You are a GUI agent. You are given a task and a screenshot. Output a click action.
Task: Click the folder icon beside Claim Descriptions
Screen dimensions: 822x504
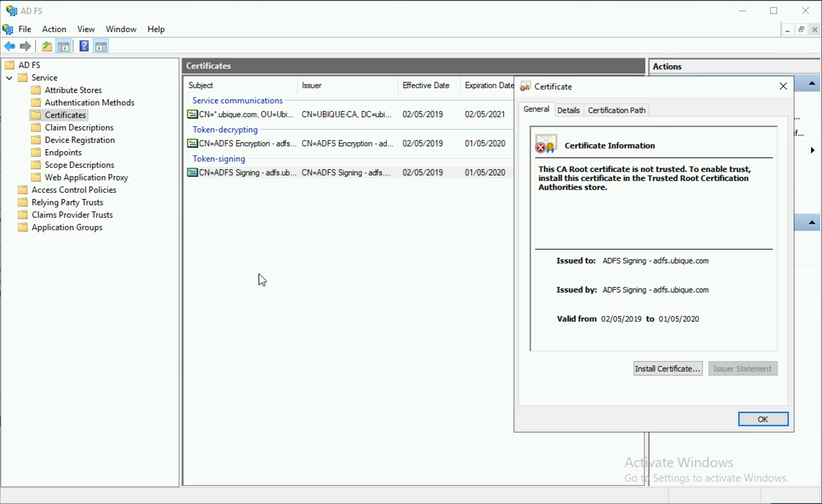35,128
